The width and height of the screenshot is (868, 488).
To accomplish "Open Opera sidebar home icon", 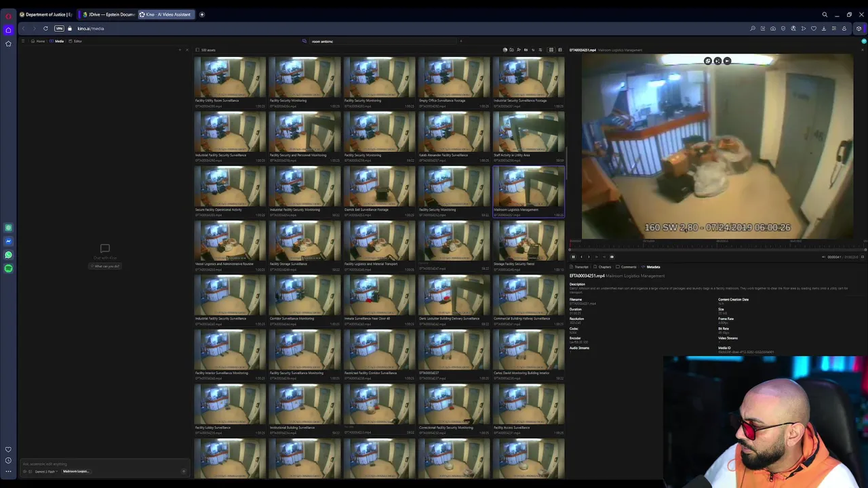I will [x=8, y=30].
